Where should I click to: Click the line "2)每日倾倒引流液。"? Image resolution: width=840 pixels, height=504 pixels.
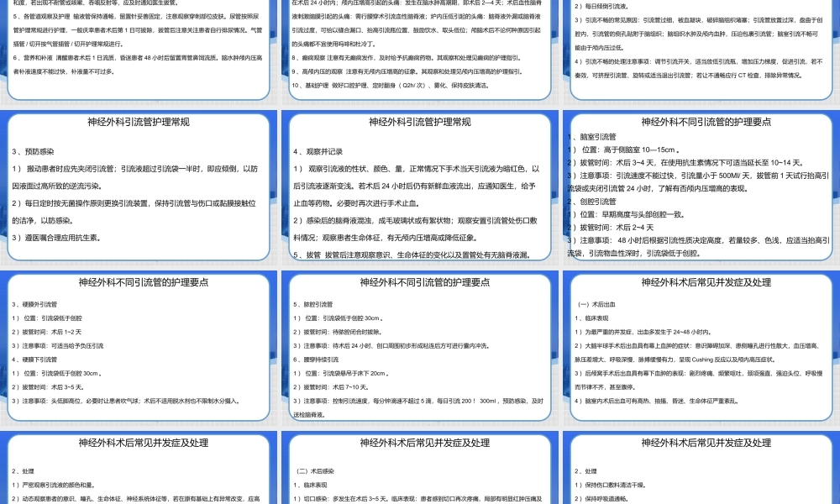(x=602, y=7)
